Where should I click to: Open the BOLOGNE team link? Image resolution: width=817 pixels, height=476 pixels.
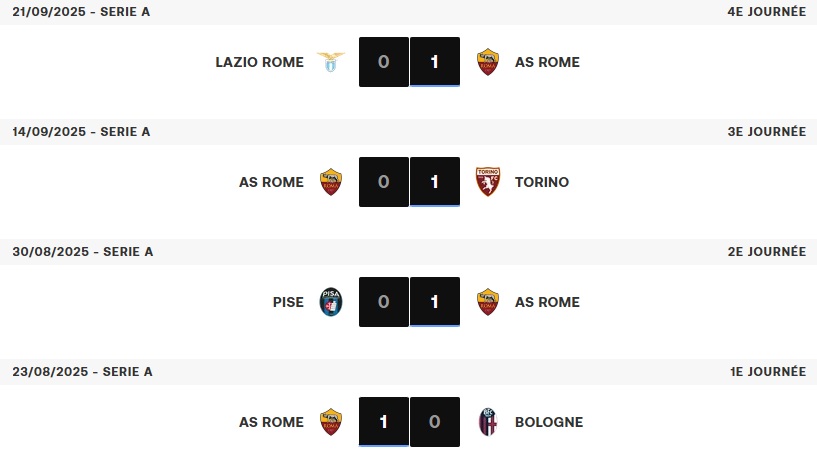548,422
